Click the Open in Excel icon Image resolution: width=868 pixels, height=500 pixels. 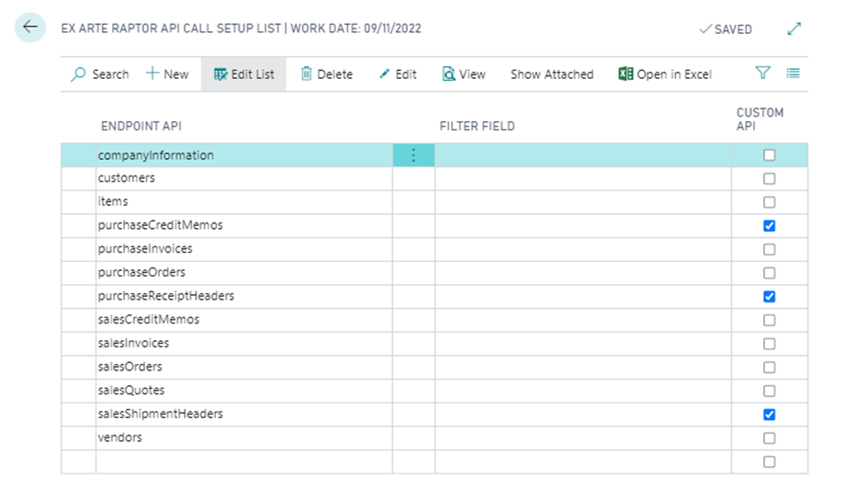pyautogui.click(x=626, y=74)
